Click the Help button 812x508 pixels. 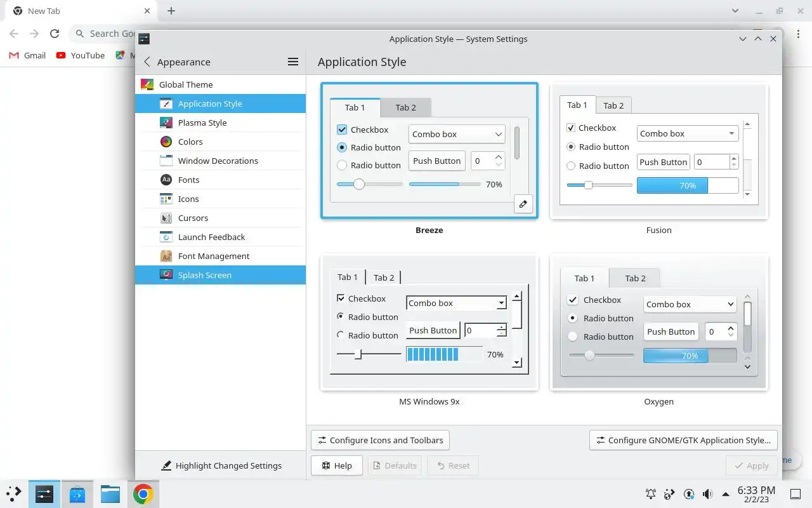click(x=337, y=465)
